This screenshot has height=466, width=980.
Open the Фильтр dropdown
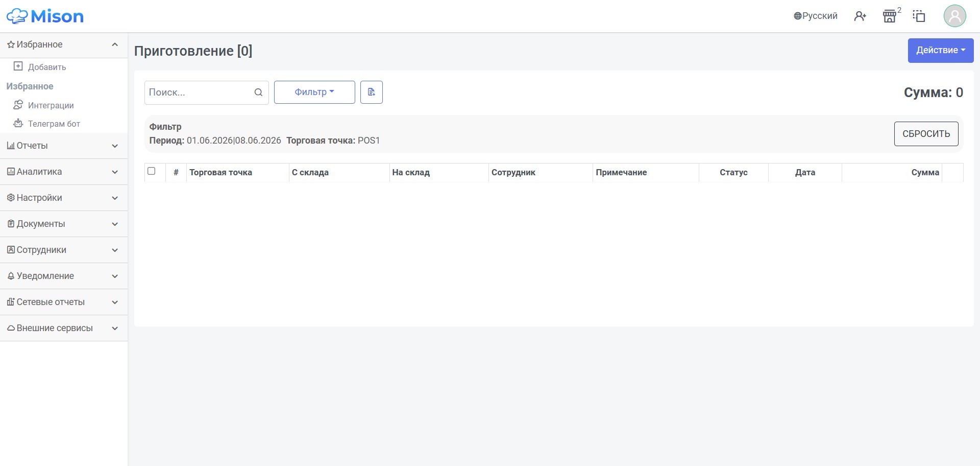(314, 92)
